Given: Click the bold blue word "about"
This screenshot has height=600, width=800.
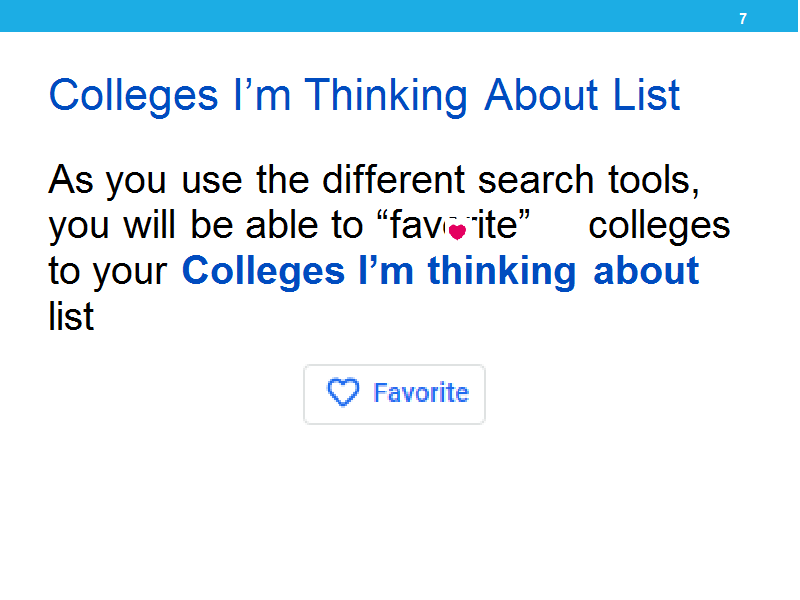Looking at the screenshot, I should pos(646,270).
